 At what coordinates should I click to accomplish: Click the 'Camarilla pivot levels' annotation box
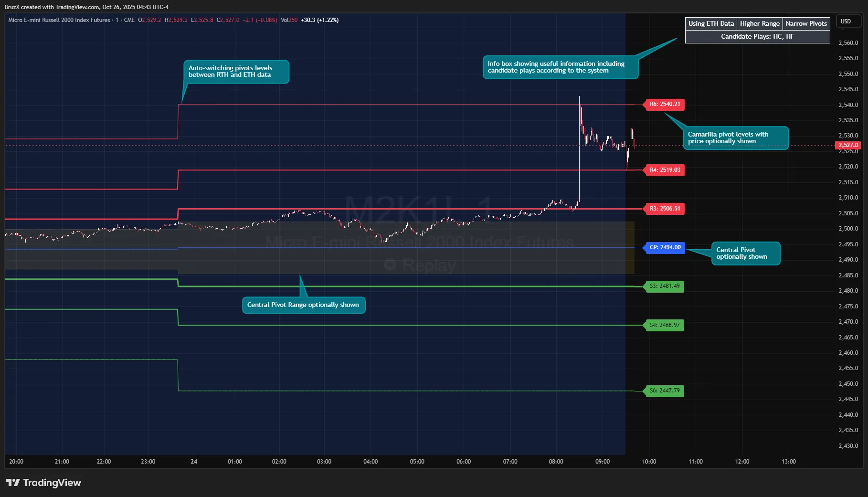click(x=735, y=138)
